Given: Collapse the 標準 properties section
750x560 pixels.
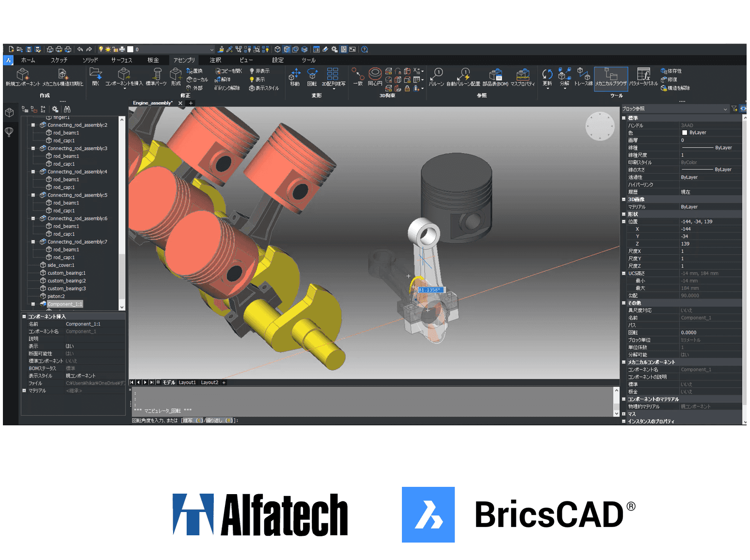Looking at the screenshot, I should [x=623, y=118].
